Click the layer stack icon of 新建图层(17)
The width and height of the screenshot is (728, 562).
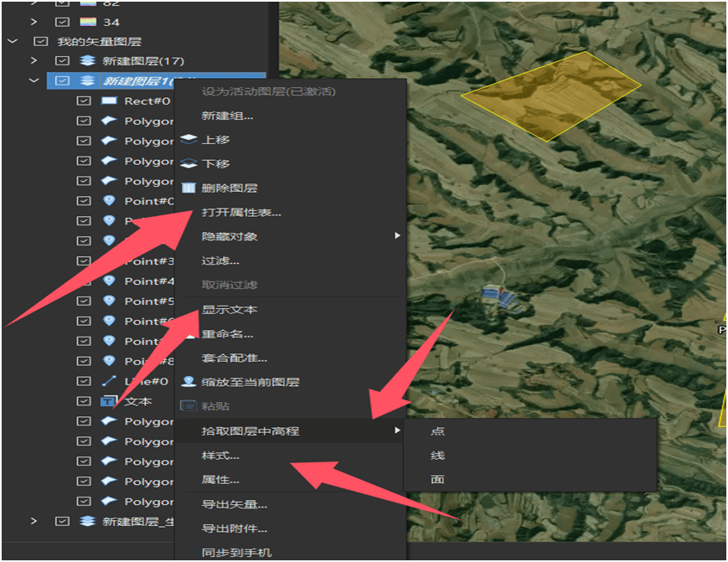87,61
